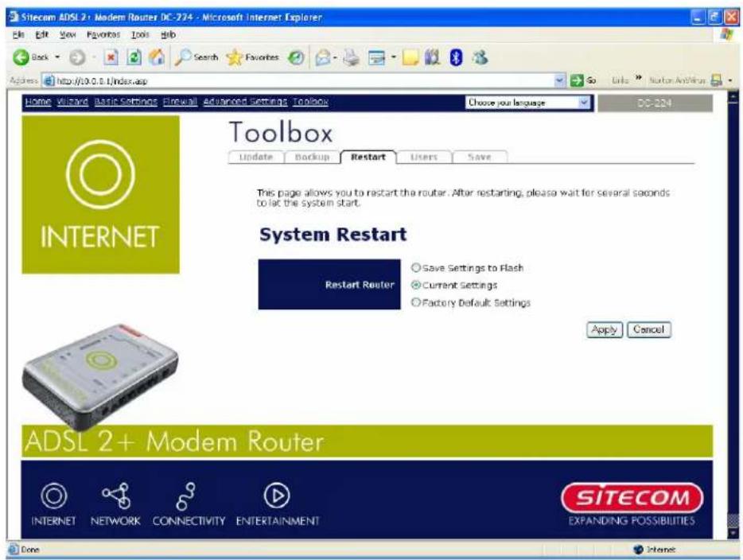743x560 pixels.
Task: Open the Search toolbar button
Action: pyautogui.click(x=196, y=57)
